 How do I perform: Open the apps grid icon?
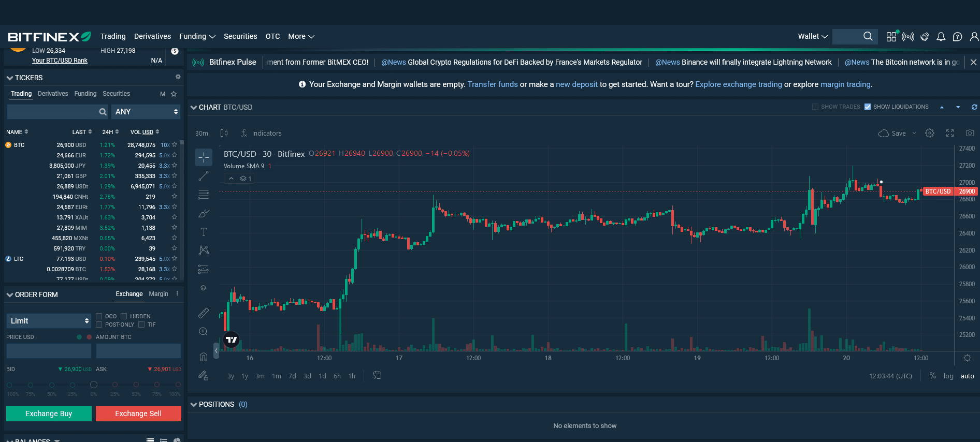(891, 36)
